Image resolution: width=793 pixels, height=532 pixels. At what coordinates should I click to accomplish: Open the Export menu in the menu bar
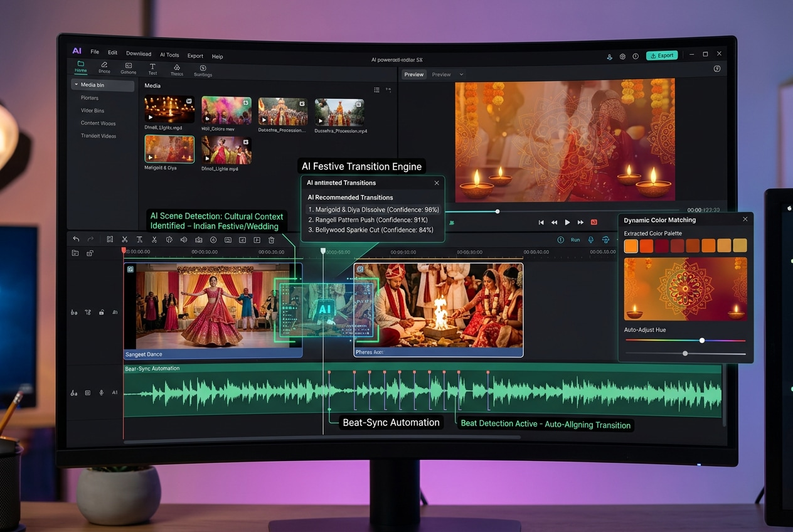tap(195, 56)
